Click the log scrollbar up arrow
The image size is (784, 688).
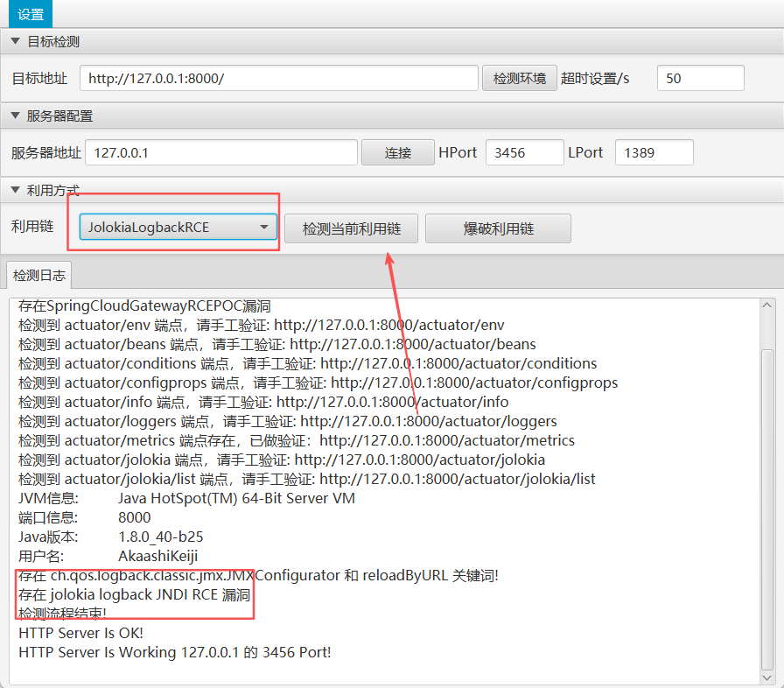click(767, 305)
